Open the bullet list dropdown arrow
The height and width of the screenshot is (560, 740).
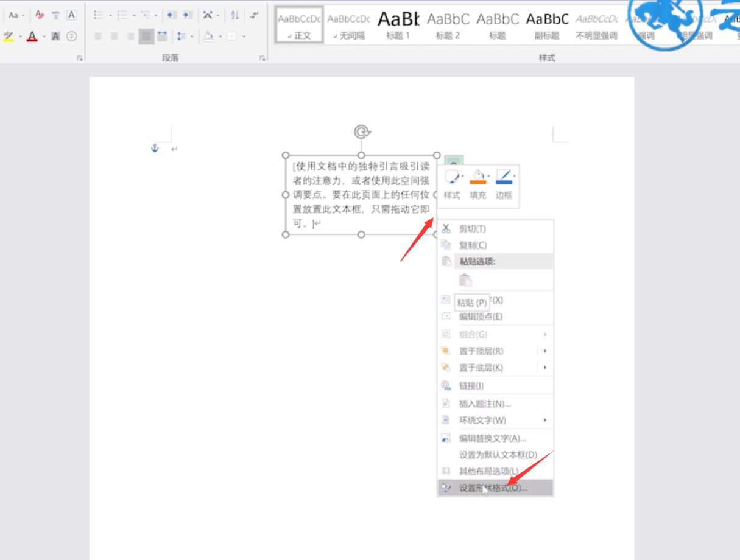pyautogui.click(x=110, y=15)
